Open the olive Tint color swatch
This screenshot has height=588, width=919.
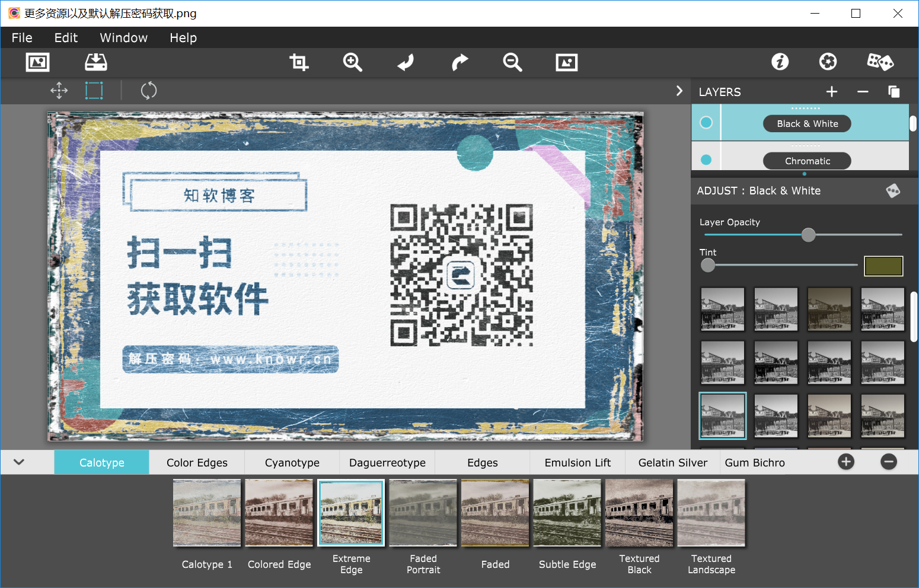pos(883,266)
